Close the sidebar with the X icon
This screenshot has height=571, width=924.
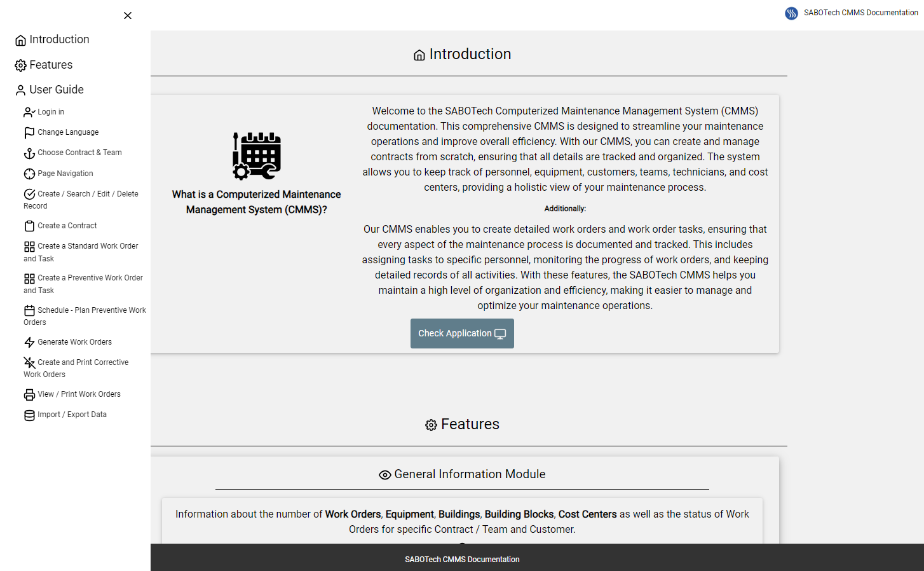[x=128, y=16]
